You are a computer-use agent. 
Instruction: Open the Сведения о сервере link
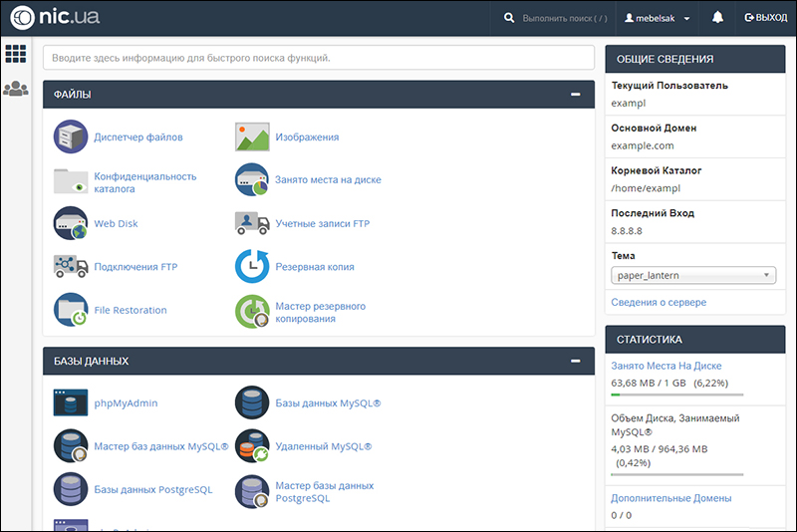click(x=659, y=302)
